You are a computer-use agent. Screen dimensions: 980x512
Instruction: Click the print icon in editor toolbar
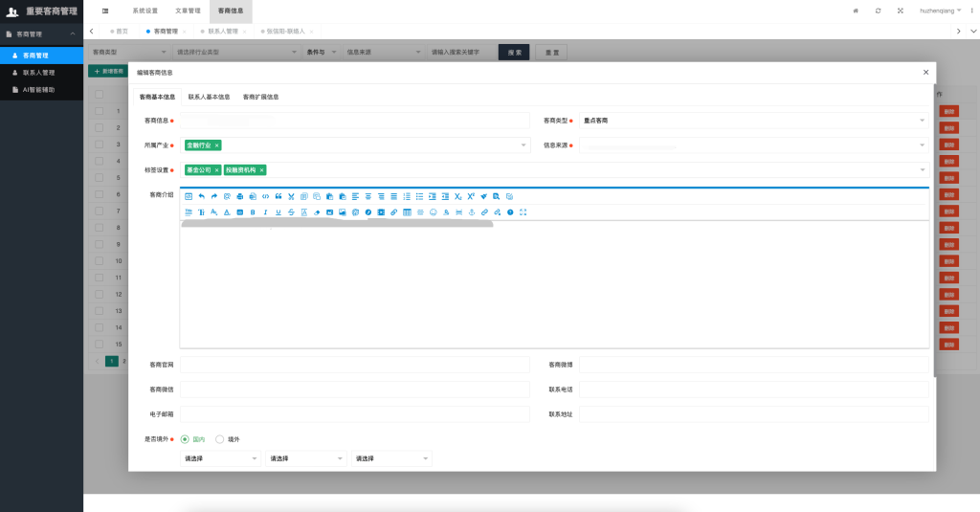(239, 196)
